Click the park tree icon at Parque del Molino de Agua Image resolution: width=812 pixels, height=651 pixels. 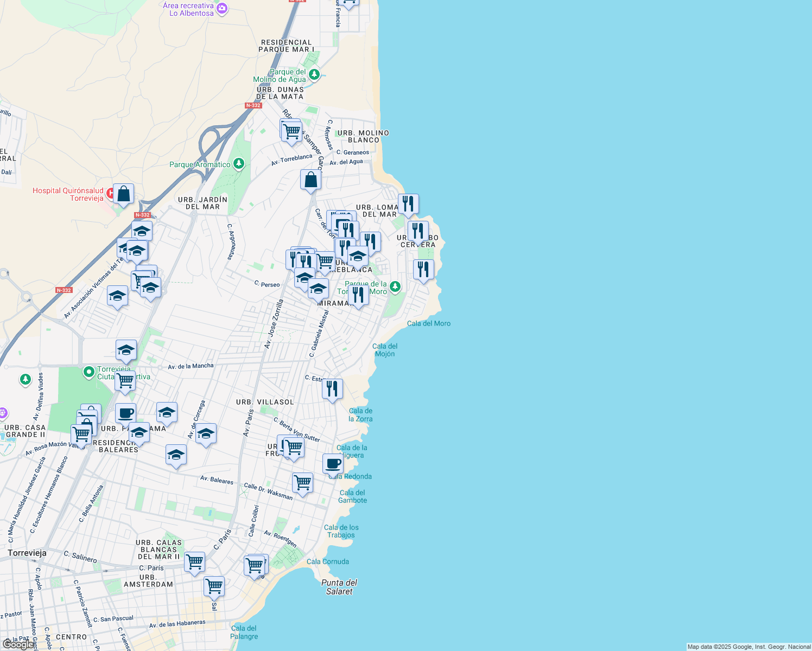click(x=314, y=75)
